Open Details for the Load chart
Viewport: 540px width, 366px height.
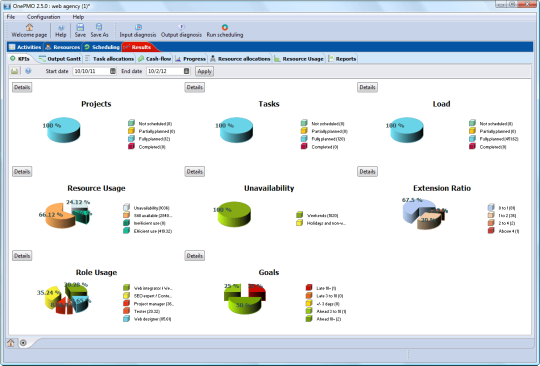tap(367, 87)
